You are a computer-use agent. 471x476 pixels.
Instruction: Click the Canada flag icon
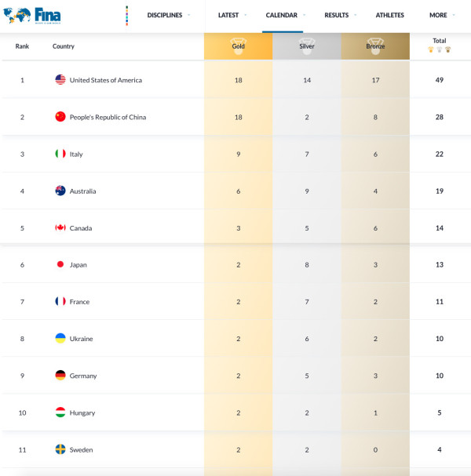pyautogui.click(x=60, y=227)
